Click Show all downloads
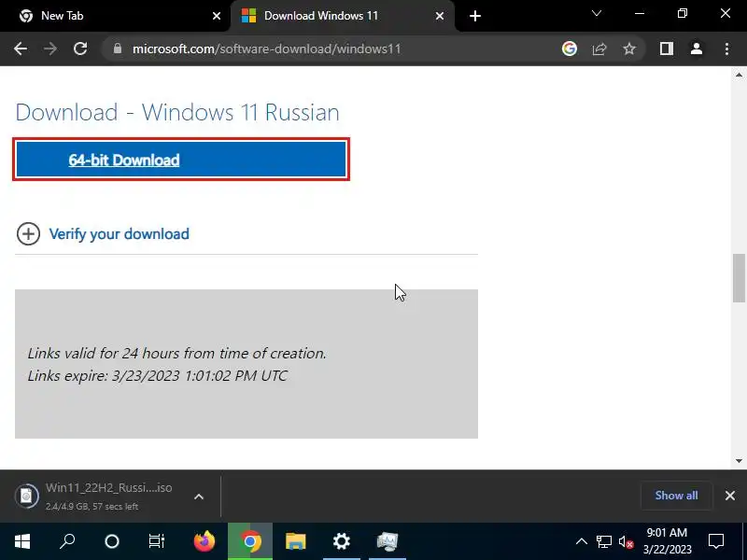The width and height of the screenshot is (747, 560). (676, 496)
